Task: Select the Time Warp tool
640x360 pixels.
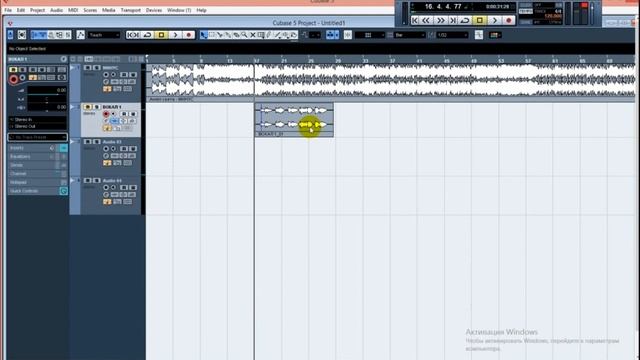Action: pos(261,35)
